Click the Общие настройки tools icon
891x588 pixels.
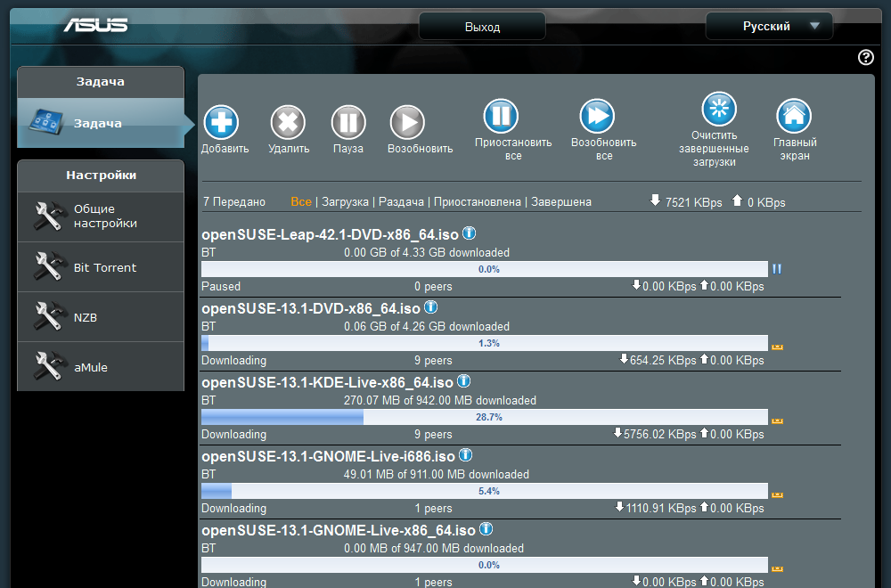[x=48, y=216]
